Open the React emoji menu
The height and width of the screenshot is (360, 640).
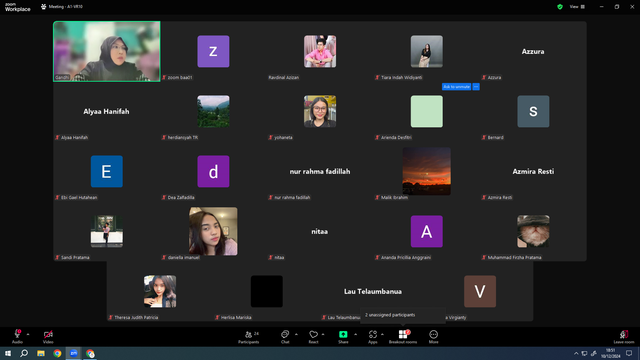tap(313, 336)
